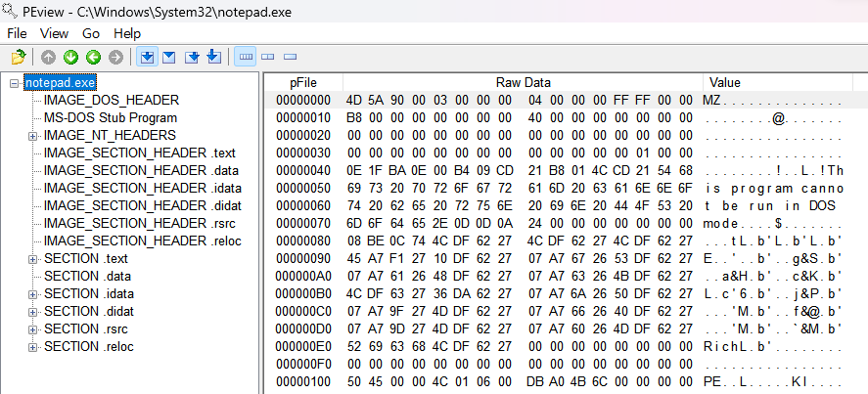Image resolution: width=868 pixels, height=394 pixels.
Task: Expand the SECTION .rsrc node
Action: click(32, 329)
